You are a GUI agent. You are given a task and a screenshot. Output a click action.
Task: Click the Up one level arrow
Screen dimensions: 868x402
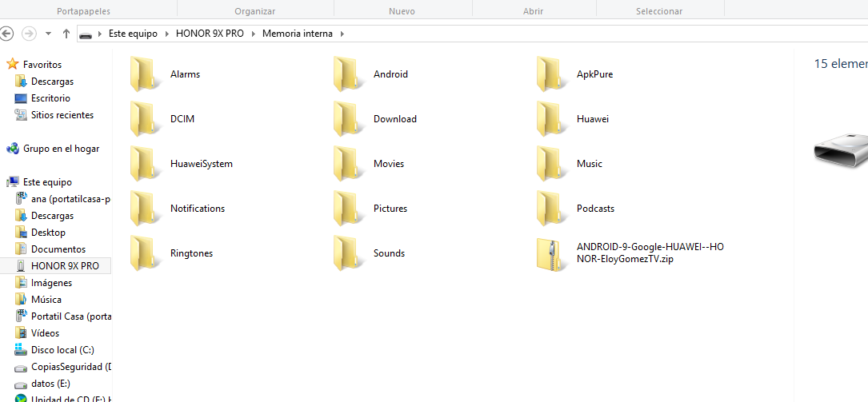click(x=66, y=34)
